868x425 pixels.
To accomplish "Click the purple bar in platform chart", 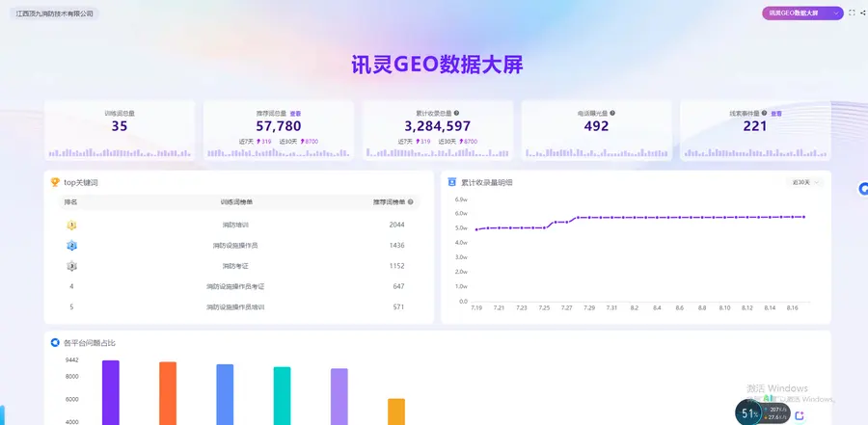I will [x=111, y=393].
